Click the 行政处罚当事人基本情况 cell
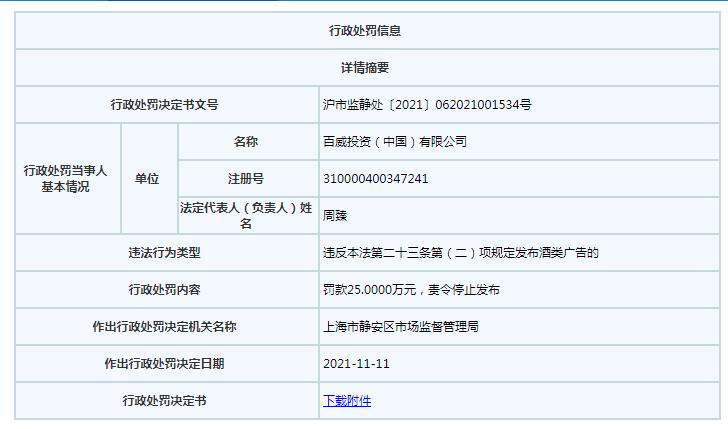The width and height of the screenshot is (728, 429). (x=68, y=179)
